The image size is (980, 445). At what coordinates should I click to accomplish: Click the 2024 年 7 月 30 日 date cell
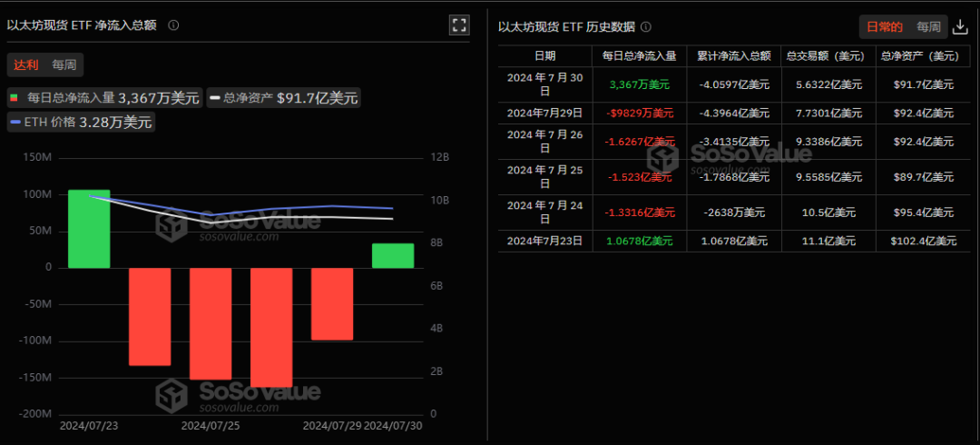[x=545, y=84]
